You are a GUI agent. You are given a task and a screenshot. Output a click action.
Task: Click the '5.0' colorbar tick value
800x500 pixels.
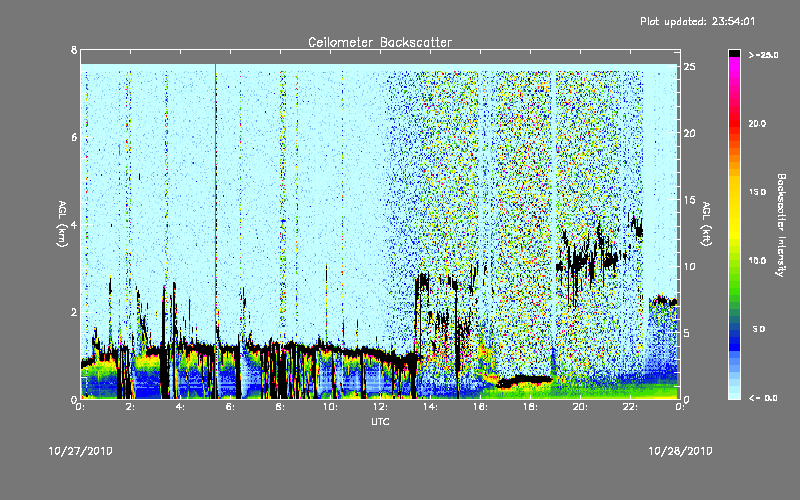coord(759,329)
